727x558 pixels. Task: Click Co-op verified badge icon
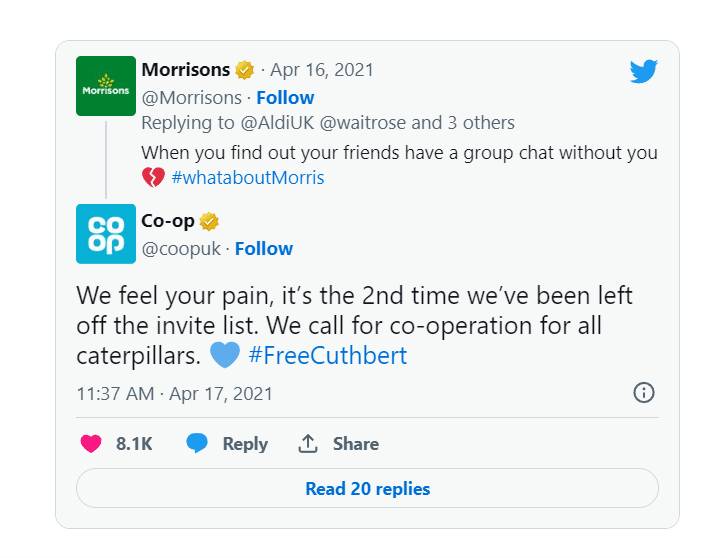click(x=209, y=221)
